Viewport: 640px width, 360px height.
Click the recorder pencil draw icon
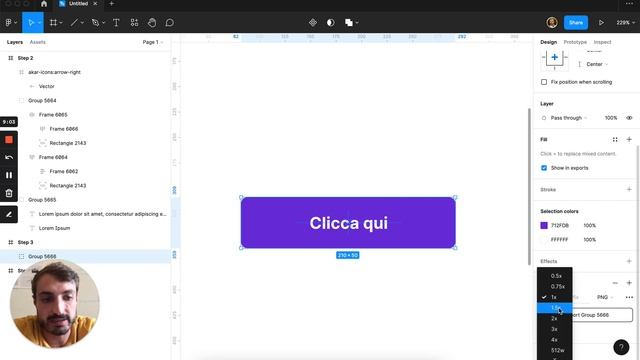point(9,214)
